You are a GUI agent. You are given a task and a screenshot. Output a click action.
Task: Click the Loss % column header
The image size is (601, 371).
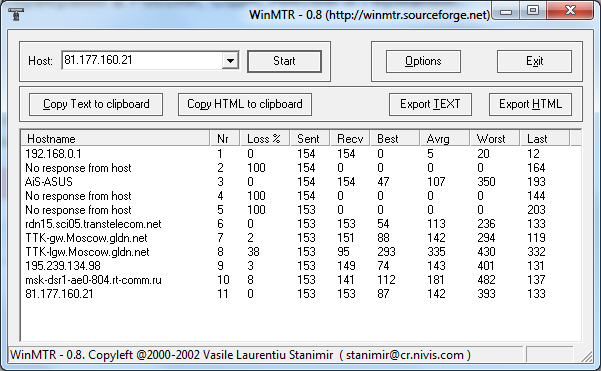click(265, 138)
